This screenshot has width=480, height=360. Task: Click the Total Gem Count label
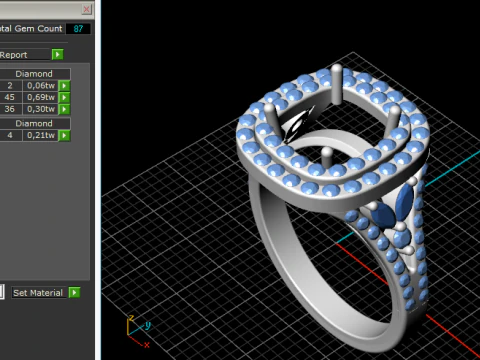pos(31,29)
